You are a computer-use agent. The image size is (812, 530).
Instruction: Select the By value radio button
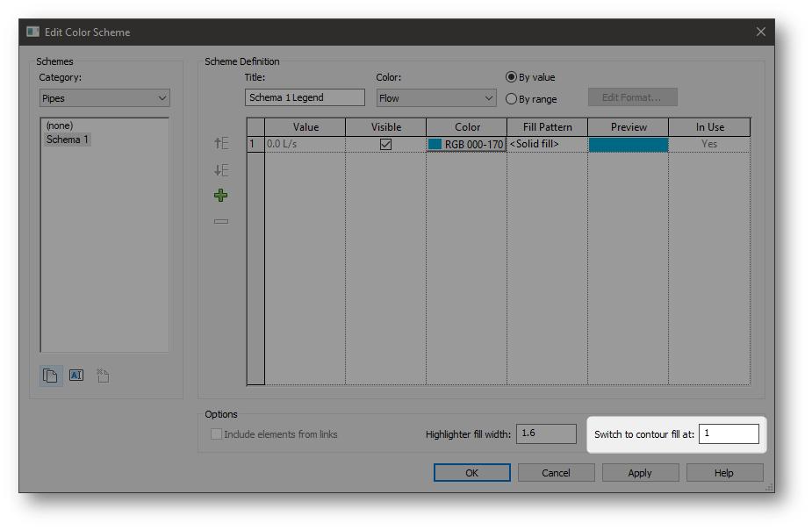(x=511, y=77)
